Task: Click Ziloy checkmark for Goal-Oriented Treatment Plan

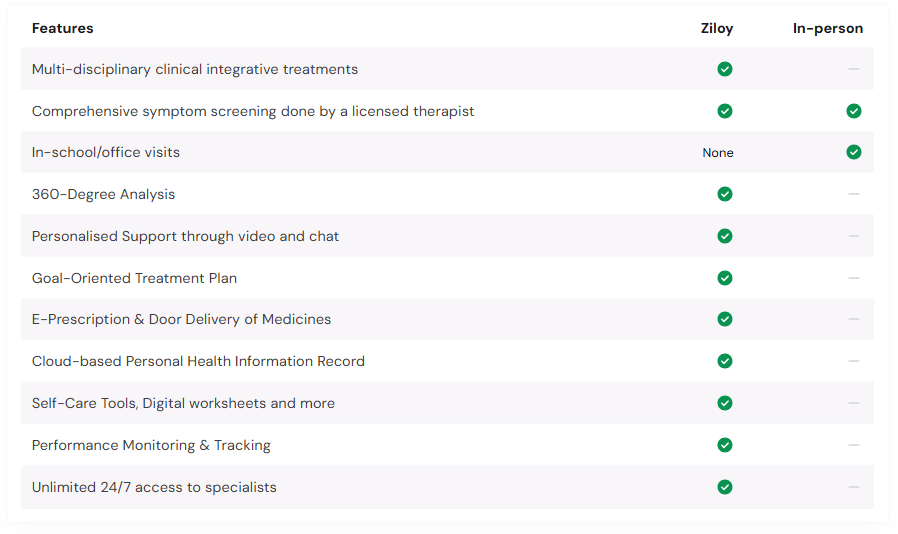Action: (725, 278)
